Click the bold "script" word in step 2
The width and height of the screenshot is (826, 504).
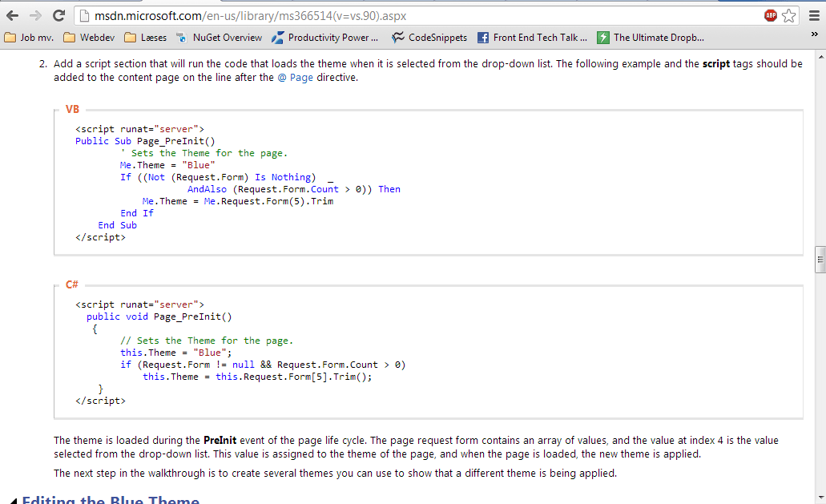pyautogui.click(x=716, y=64)
